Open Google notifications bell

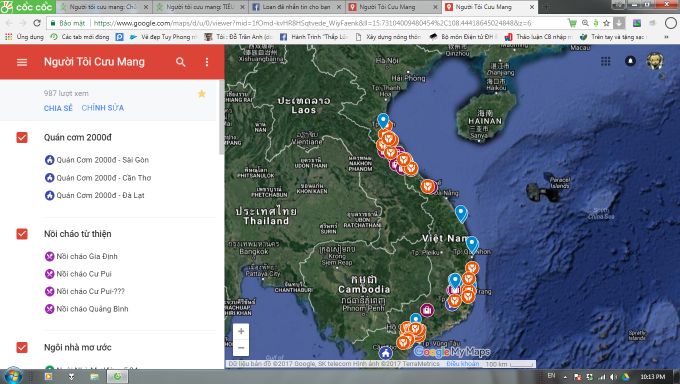pos(630,61)
